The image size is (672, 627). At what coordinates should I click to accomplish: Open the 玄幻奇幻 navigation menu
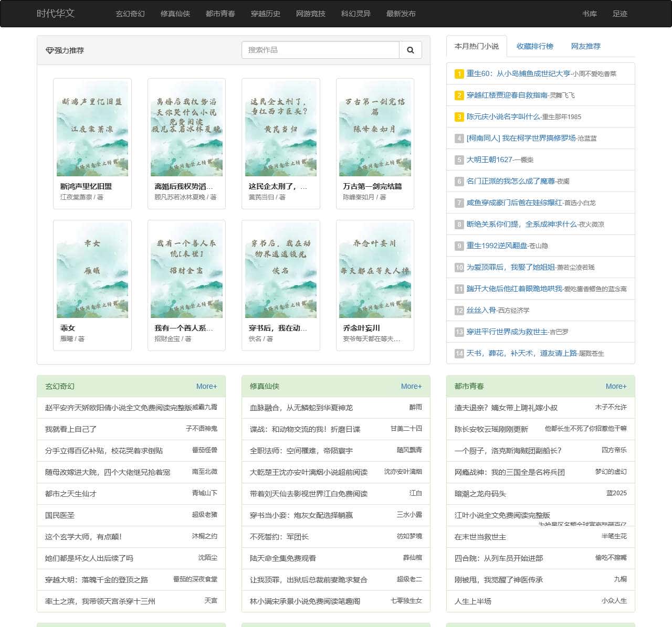pos(129,14)
